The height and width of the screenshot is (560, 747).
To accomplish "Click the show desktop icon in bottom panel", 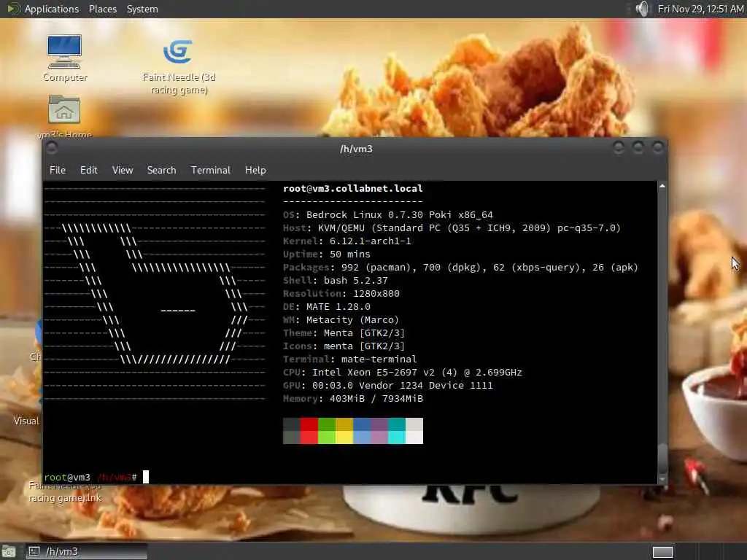I will (9, 551).
